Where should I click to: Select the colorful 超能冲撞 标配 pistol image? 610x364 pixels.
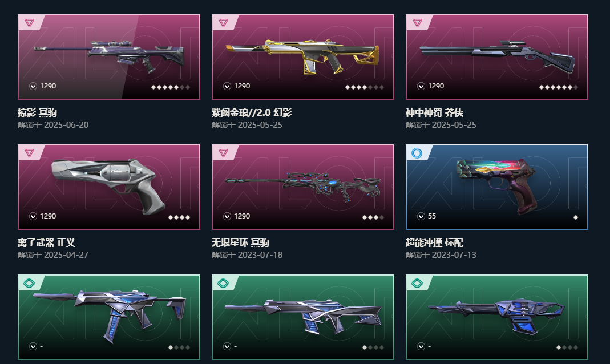(496, 186)
